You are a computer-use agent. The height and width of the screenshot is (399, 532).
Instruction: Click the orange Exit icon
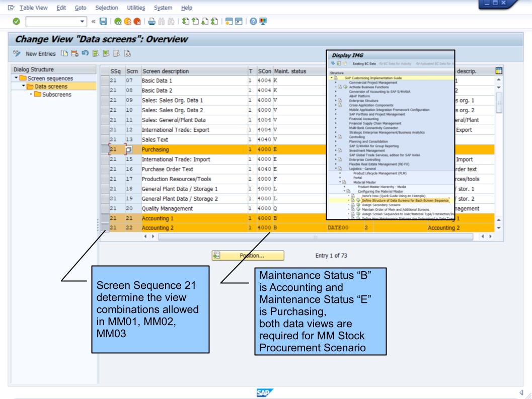127,21
